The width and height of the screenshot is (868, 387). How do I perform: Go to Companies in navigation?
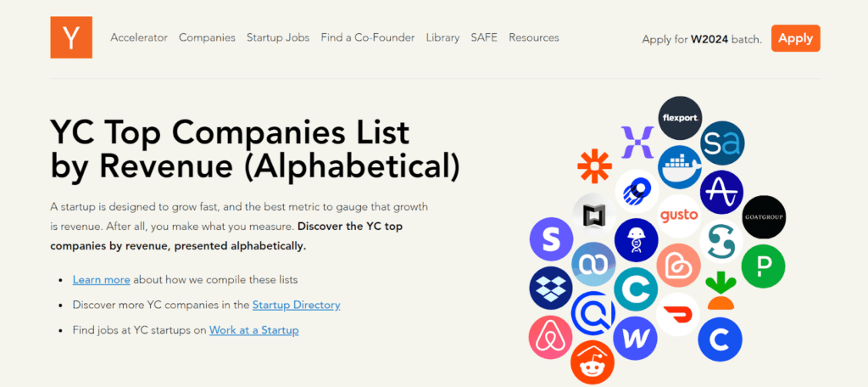point(207,37)
